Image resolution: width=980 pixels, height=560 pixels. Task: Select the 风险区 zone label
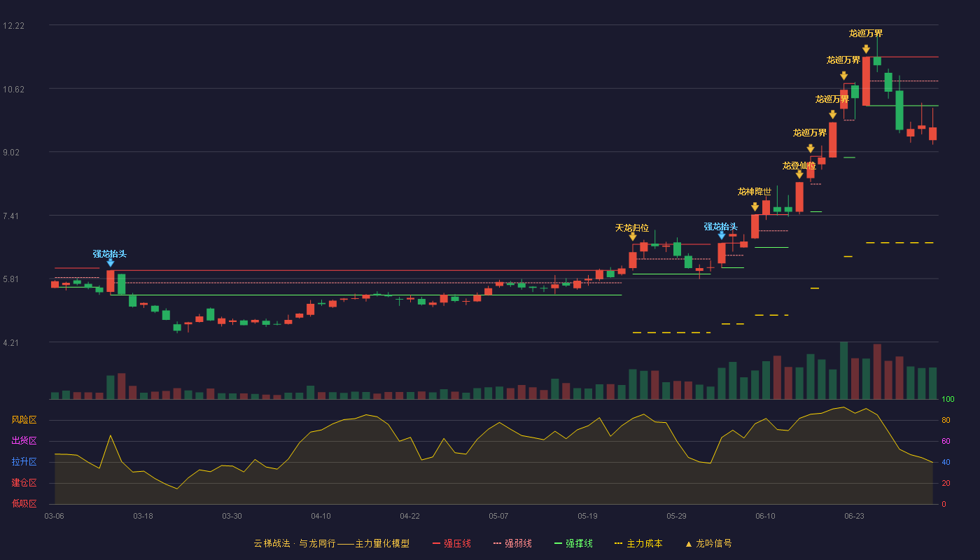(x=24, y=420)
